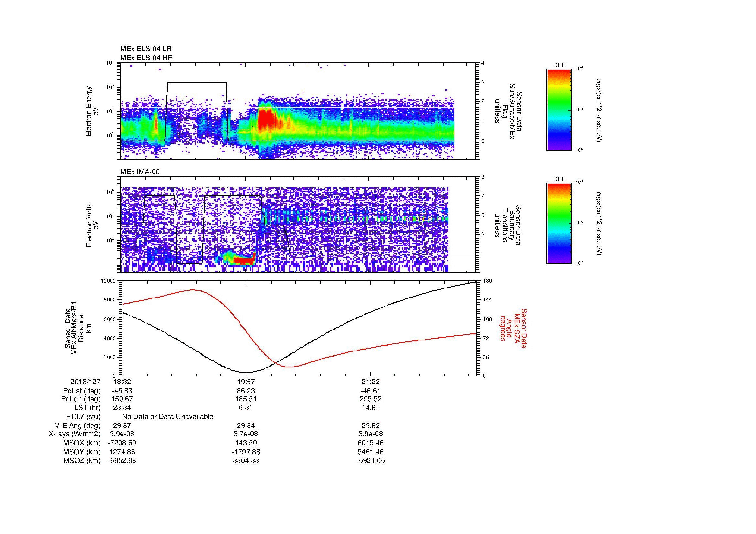
Task: Click the '10000' altitude axis tick label
Action: (108, 281)
